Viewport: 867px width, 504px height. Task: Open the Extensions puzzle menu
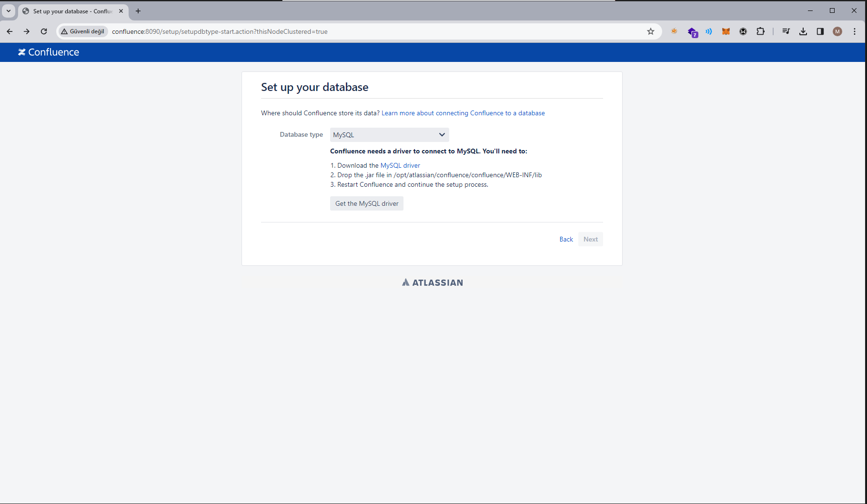coord(761,31)
